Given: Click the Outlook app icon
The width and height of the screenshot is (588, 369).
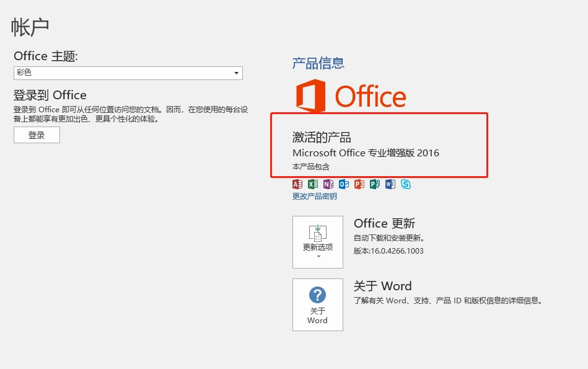Looking at the screenshot, I should [x=344, y=184].
